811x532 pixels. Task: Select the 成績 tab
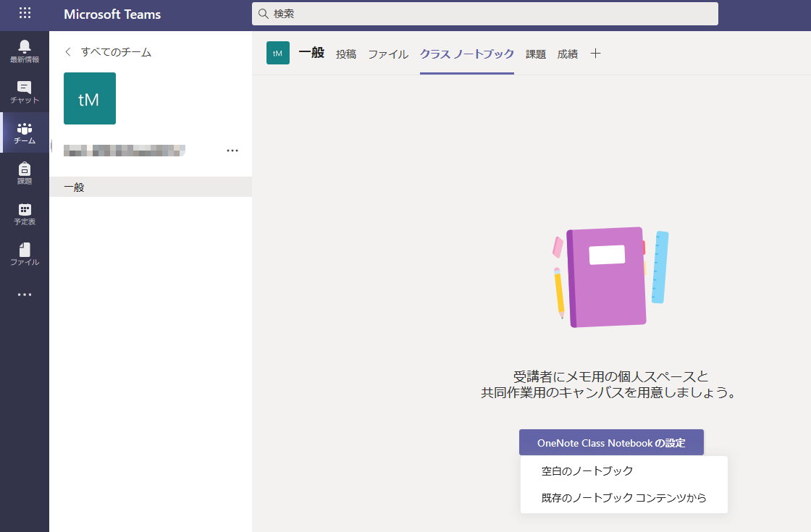(x=568, y=54)
